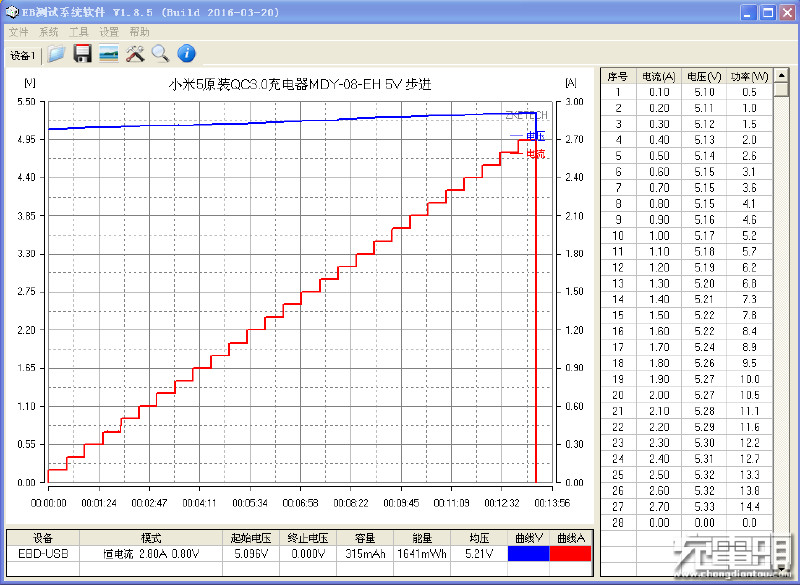
Task: Open the hammer and wrench tools icon
Action: point(135,53)
